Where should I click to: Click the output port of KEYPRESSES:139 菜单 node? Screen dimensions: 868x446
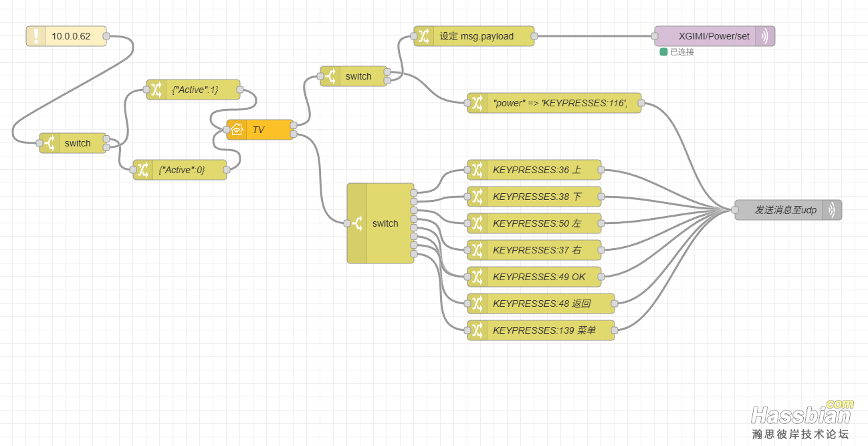click(x=615, y=330)
